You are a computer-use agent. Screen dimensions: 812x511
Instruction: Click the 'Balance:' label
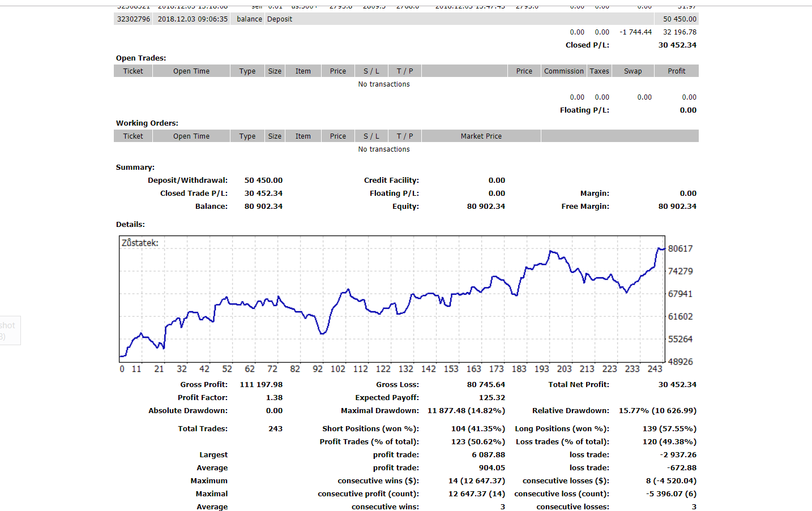pyautogui.click(x=211, y=207)
